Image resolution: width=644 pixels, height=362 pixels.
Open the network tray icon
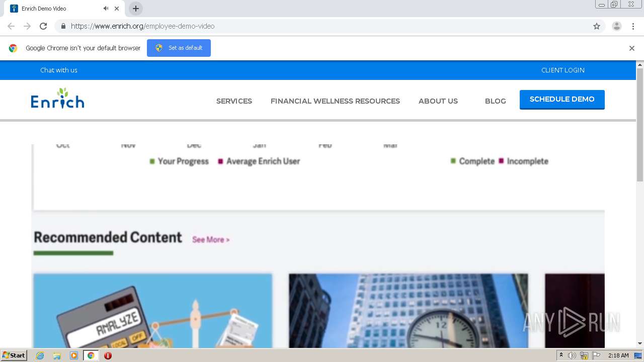pos(584,355)
